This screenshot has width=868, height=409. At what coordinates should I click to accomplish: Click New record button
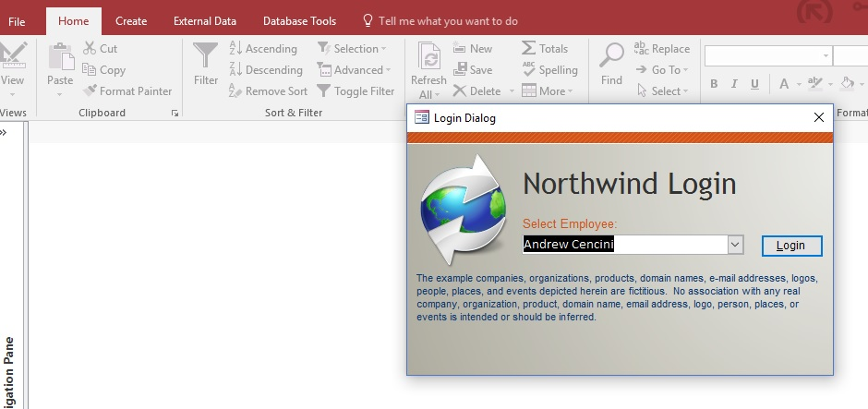[x=473, y=49]
